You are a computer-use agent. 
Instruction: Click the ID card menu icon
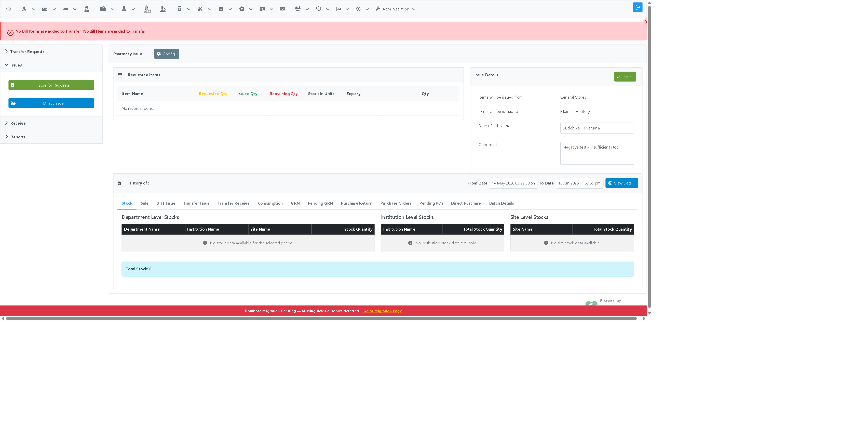45,9
